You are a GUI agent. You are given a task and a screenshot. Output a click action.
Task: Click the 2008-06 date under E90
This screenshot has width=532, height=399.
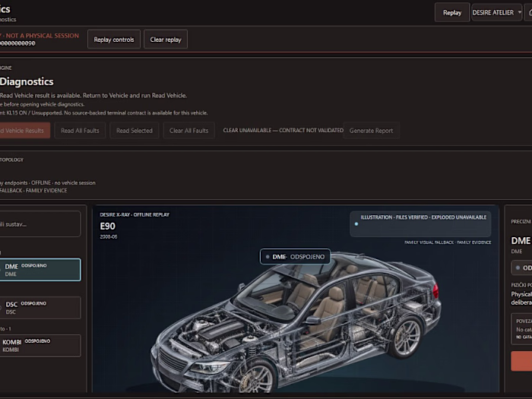pos(108,236)
